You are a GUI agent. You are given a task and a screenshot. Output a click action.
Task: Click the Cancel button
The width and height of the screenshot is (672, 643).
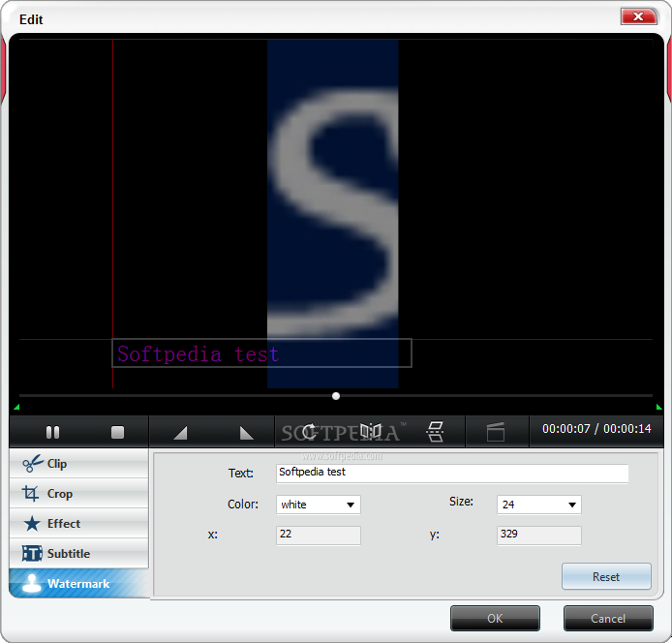pos(608,618)
